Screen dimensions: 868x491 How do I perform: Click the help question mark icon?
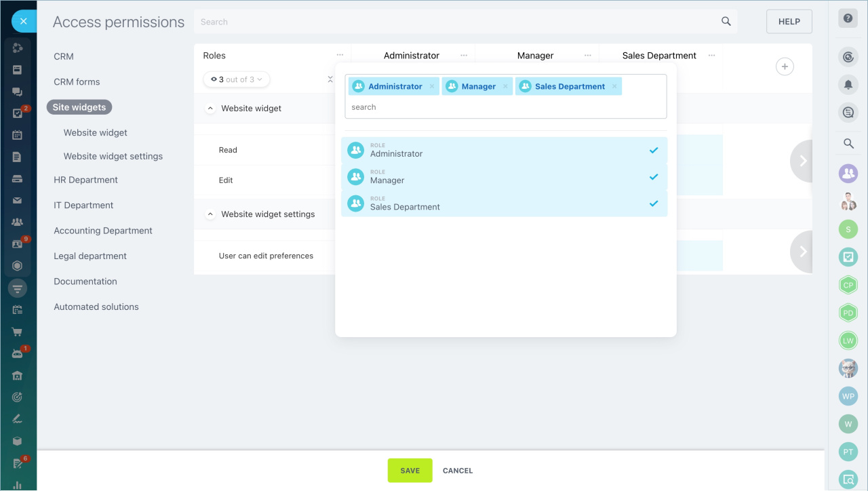click(848, 19)
